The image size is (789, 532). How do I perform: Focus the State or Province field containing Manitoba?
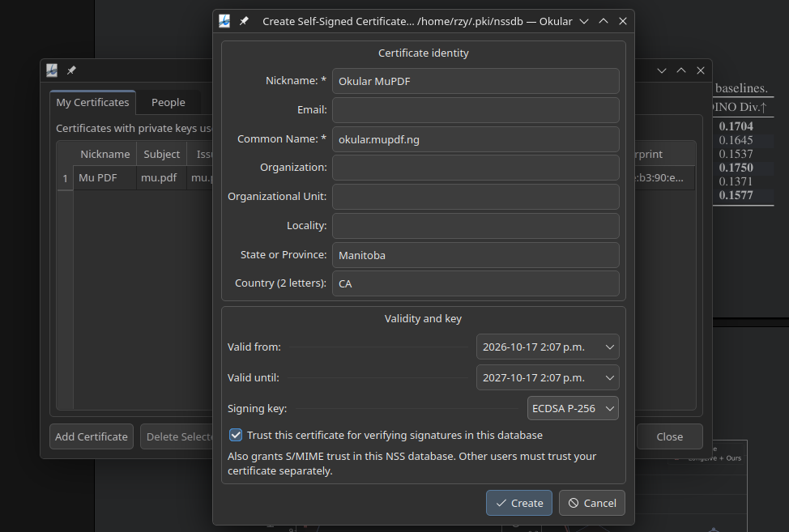[476, 255]
